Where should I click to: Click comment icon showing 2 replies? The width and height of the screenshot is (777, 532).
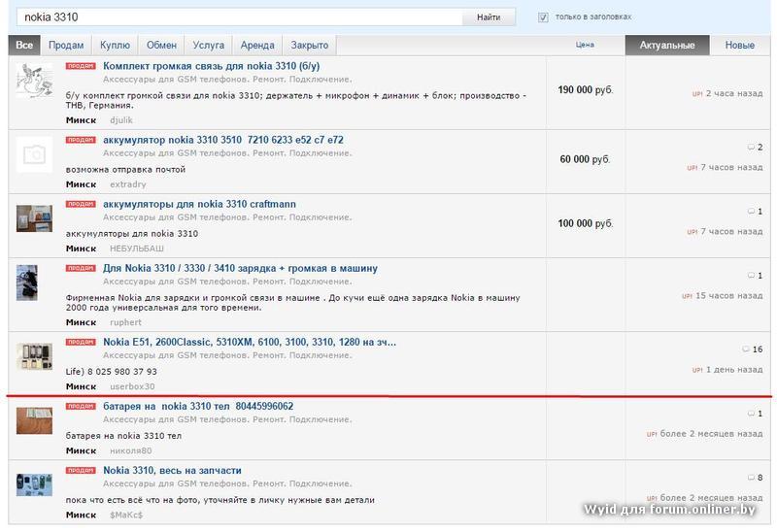point(751,148)
